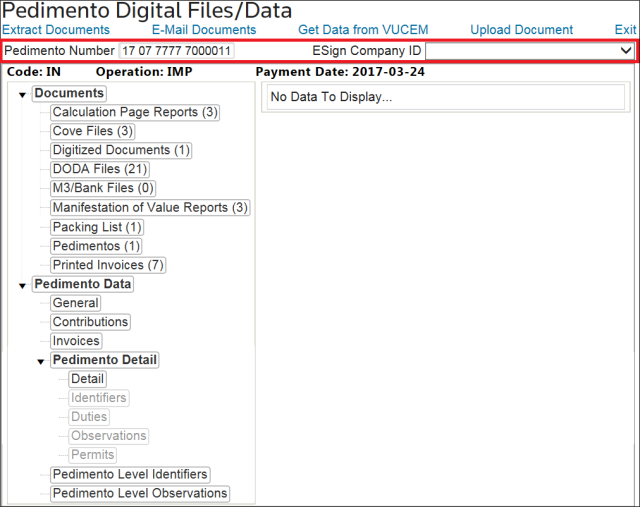
Task: Select Cove Files (3) node
Action: click(93, 131)
